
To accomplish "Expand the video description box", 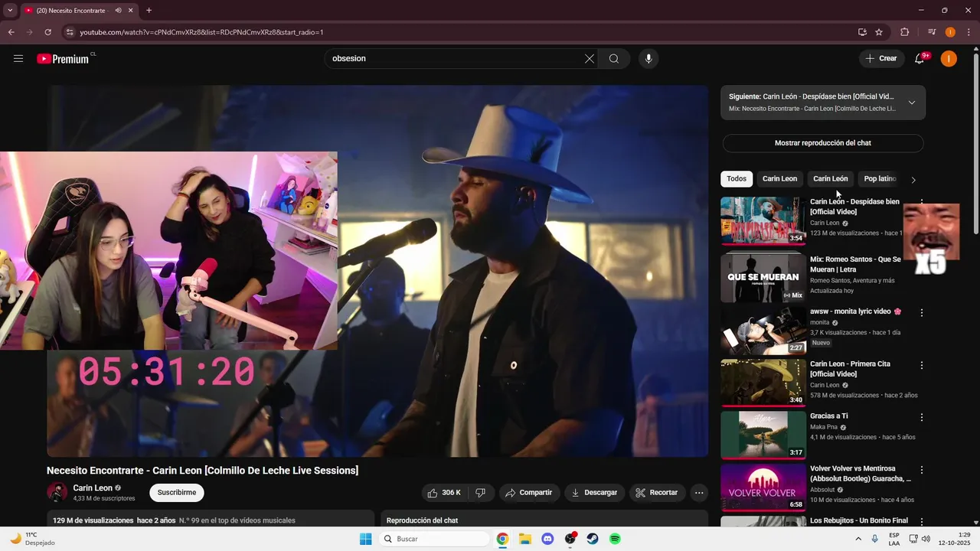I will point(211,520).
